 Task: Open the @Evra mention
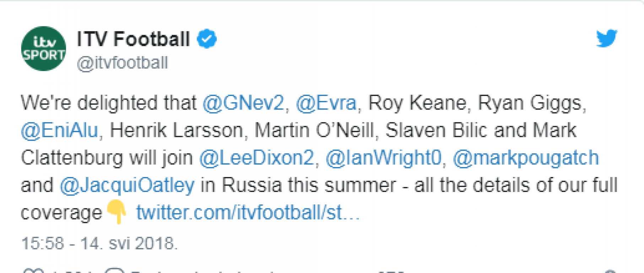coord(326,103)
